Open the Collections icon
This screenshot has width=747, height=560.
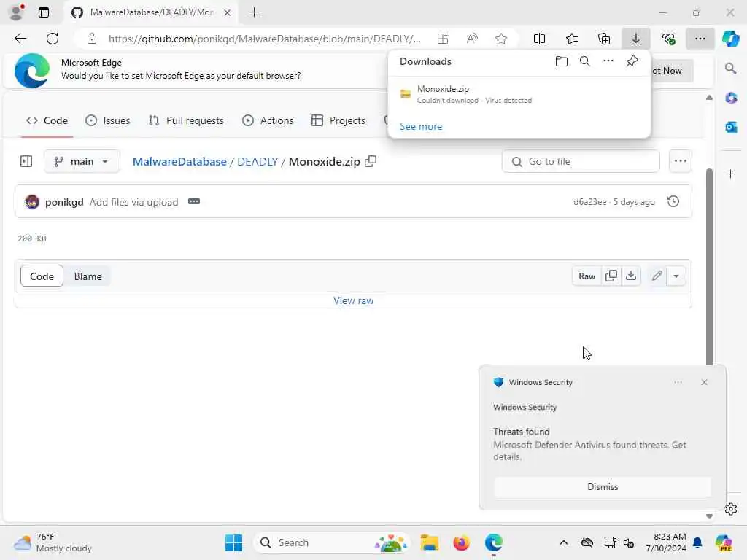pyautogui.click(x=603, y=39)
